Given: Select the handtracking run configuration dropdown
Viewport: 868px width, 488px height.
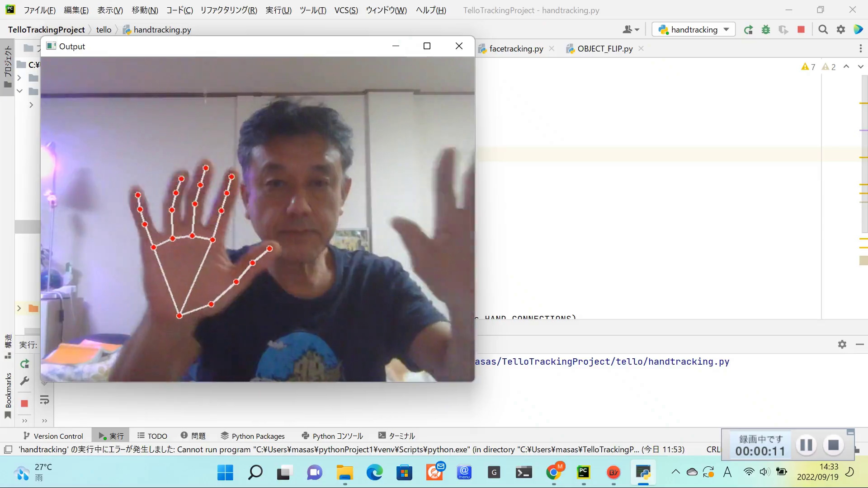Looking at the screenshot, I should coord(693,29).
